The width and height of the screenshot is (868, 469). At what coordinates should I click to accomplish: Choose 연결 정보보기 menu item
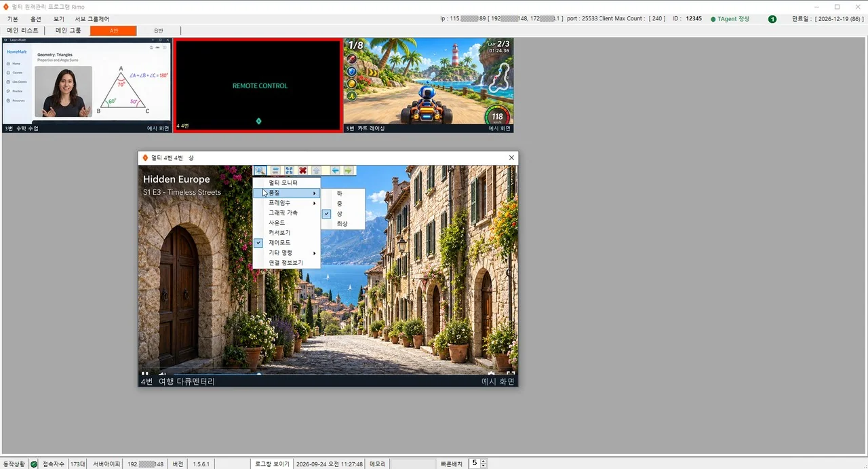tap(286, 263)
